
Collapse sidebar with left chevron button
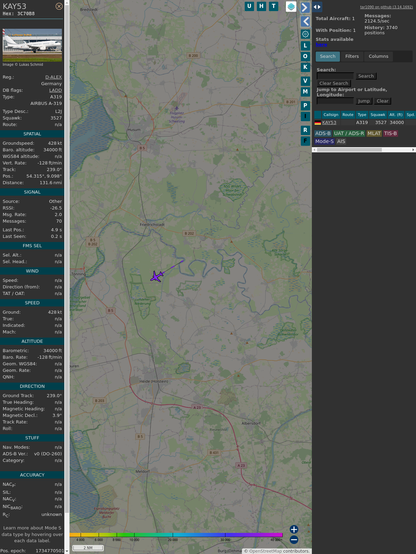click(x=305, y=21)
